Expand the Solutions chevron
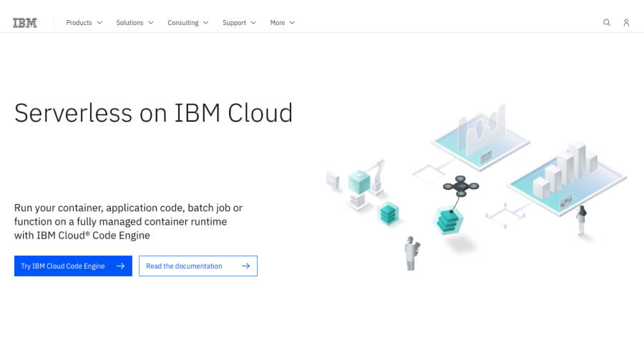Viewport: 644px width, 358px height. click(151, 23)
